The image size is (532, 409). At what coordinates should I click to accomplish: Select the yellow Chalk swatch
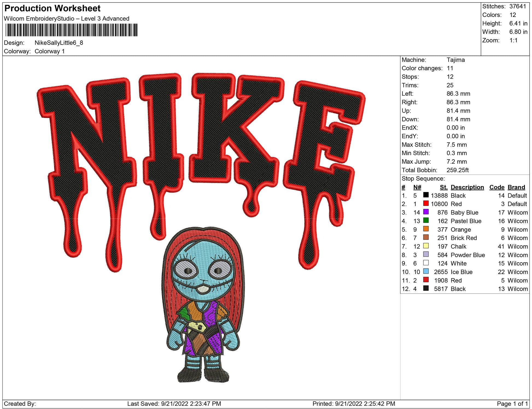tap(426, 246)
